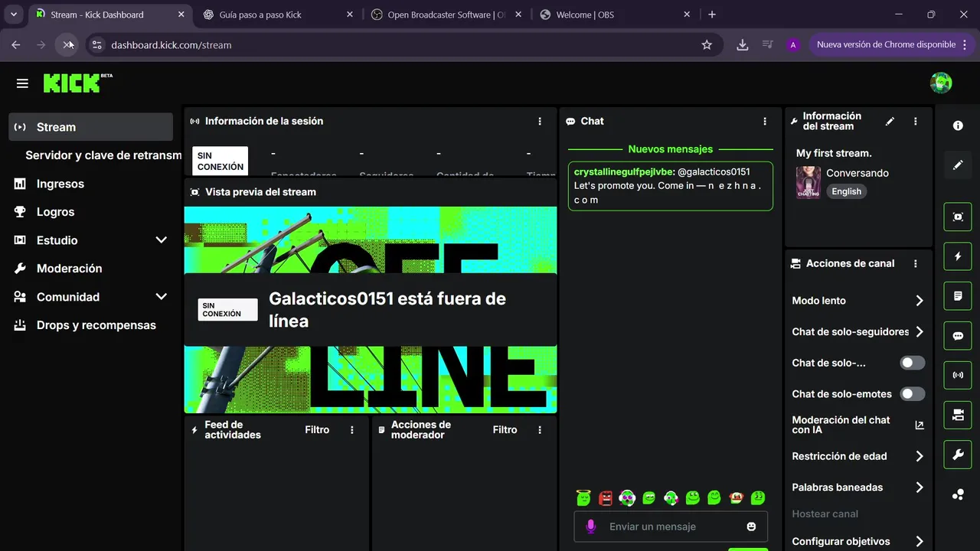Switch to 'Guía paso a paso Kick' tab
Image resolution: width=980 pixels, height=551 pixels.
(279, 15)
